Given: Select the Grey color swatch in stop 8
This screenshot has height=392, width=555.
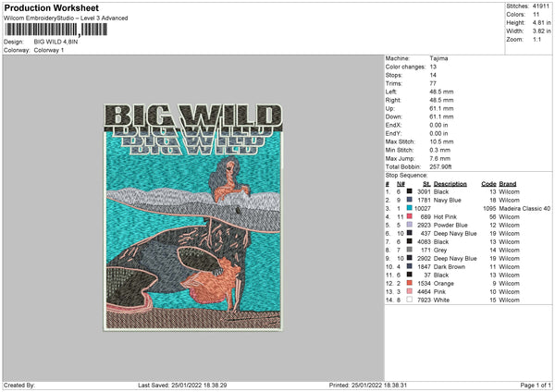Looking at the screenshot, I should click(409, 250).
